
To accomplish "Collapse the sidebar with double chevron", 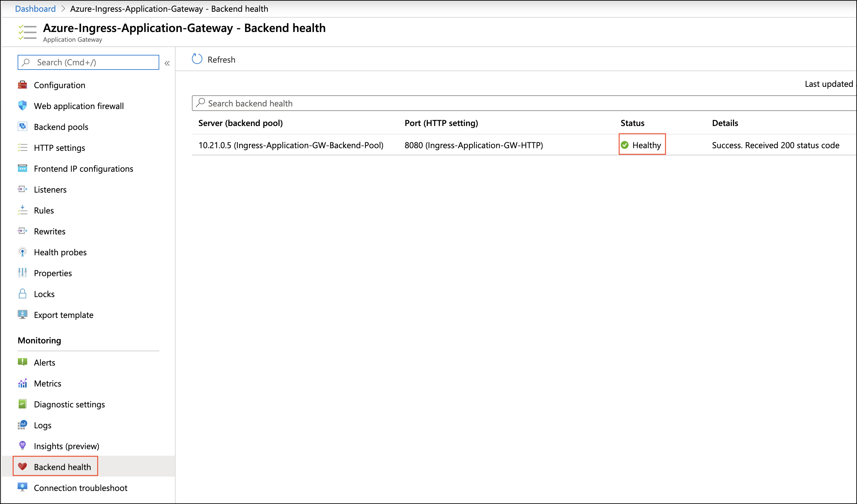I will coord(167,63).
